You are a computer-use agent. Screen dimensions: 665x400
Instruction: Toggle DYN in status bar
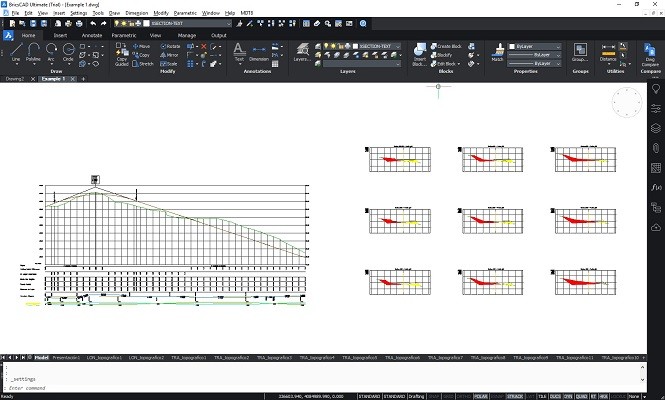pos(568,397)
